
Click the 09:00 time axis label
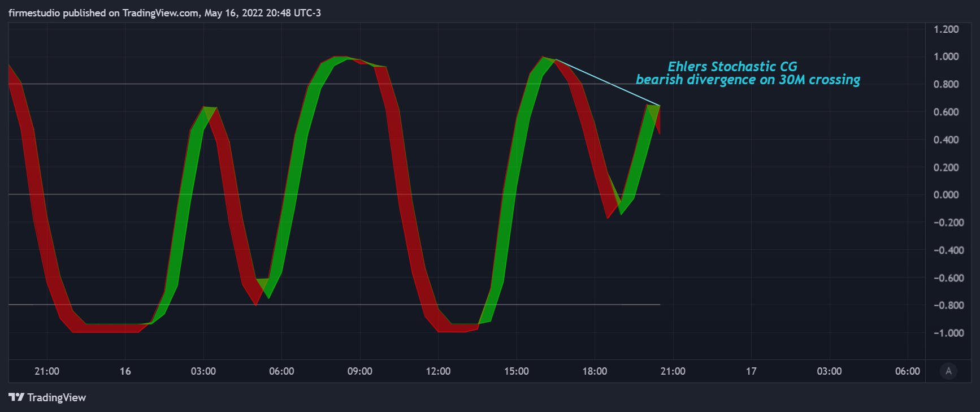pyautogui.click(x=360, y=371)
